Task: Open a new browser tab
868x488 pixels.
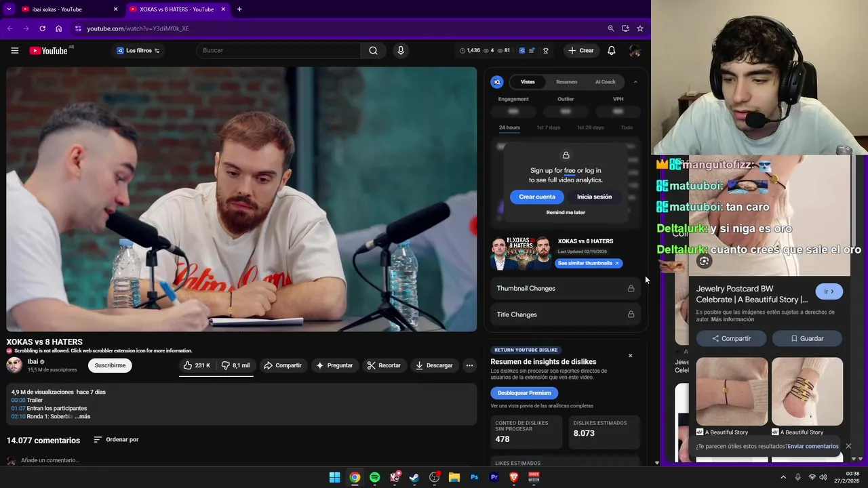Action: pyautogui.click(x=239, y=9)
